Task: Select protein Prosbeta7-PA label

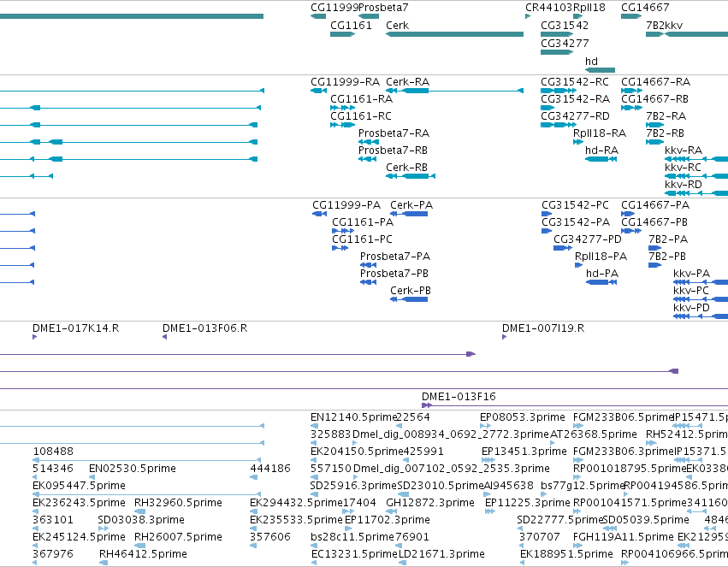Action: [395, 257]
